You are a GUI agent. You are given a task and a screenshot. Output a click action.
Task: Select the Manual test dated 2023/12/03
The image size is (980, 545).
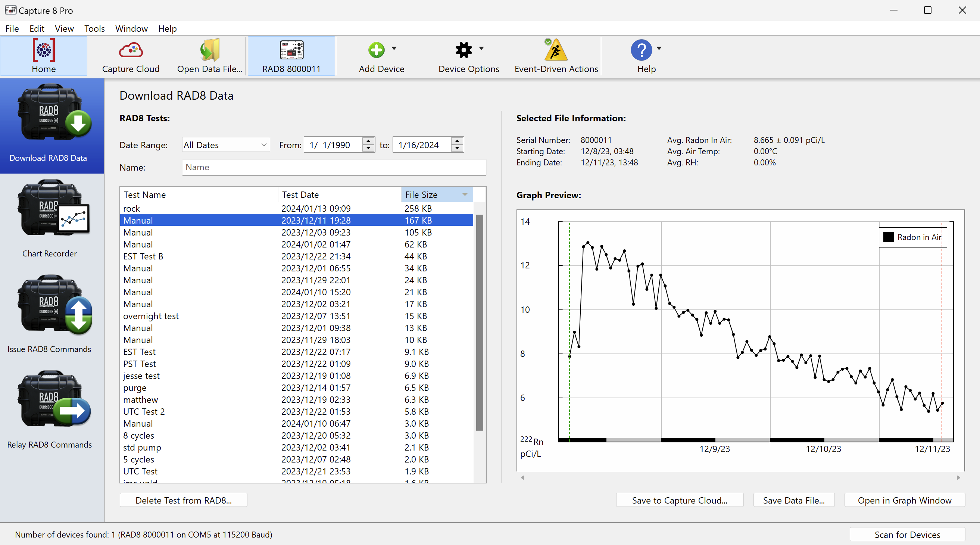click(266, 232)
